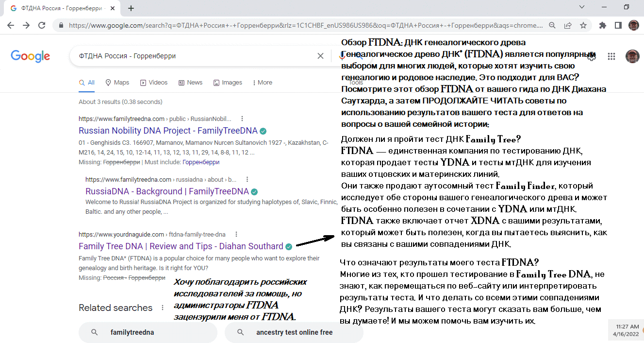Click the familytreedna.com russiadna about URL
Image resolution: width=644 pixels, height=343 pixels.
click(161, 179)
